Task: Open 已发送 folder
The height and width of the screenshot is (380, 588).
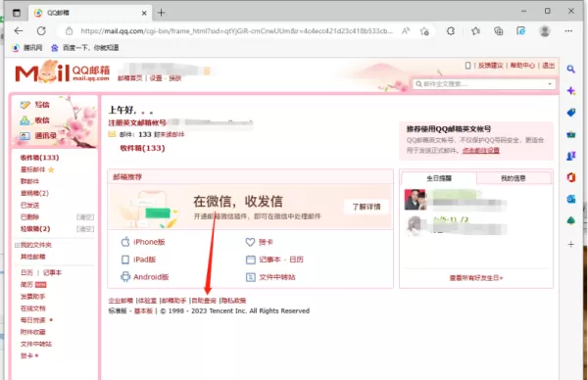Action: 30,206
